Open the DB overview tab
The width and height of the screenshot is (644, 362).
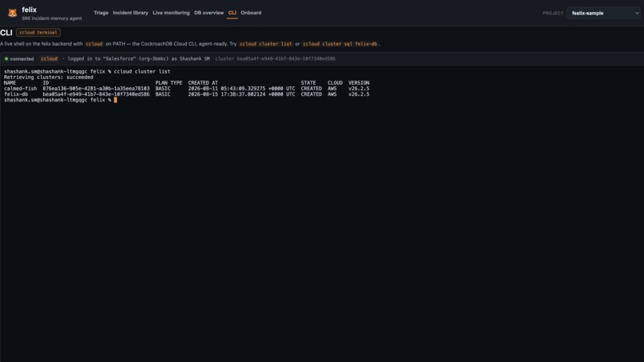[x=209, y=13]
